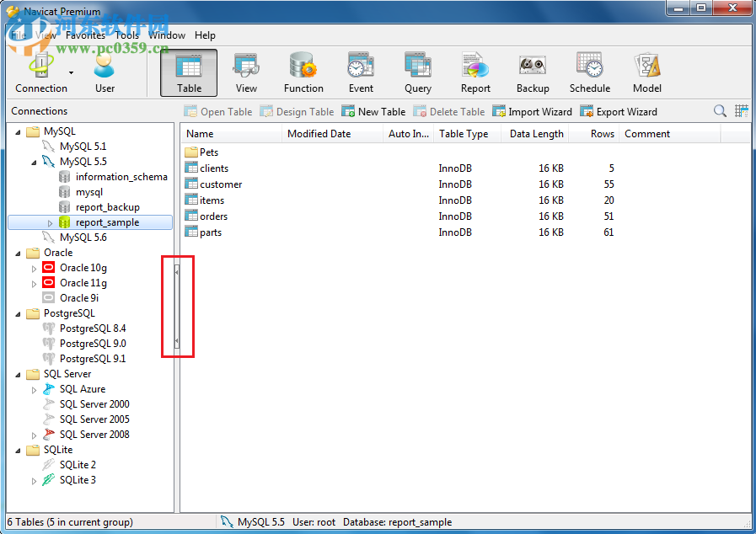Select the PostgreSQL 8.4 connection
756x534 pixels.
coord(92,328)
